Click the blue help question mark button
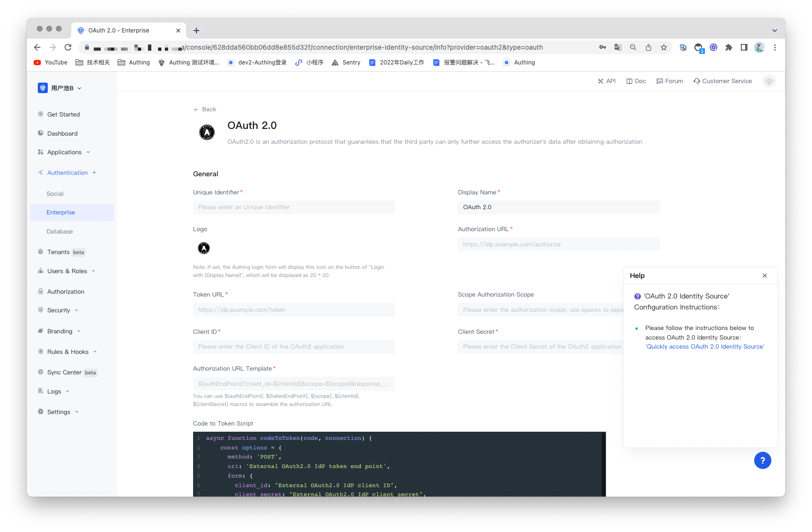812x532 pixels. pos(762,460)
